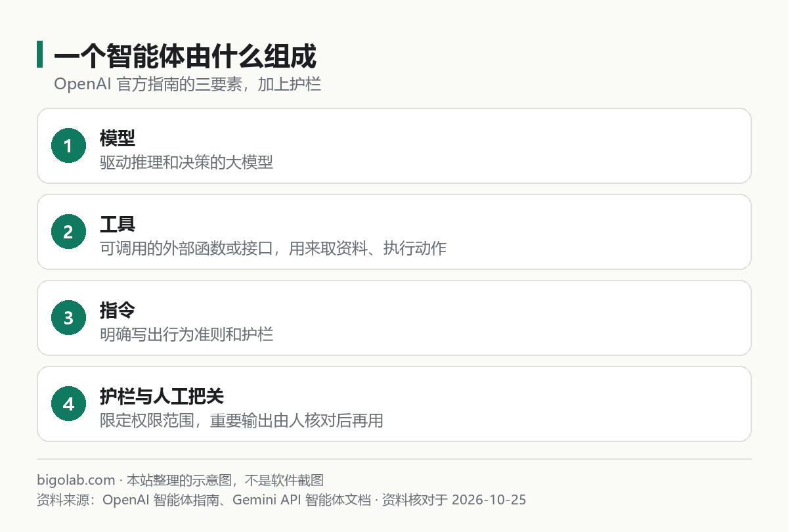
Task: Click text 限定权限范围，重要输出由人核对后再用
Action: [x=242, y=420]
